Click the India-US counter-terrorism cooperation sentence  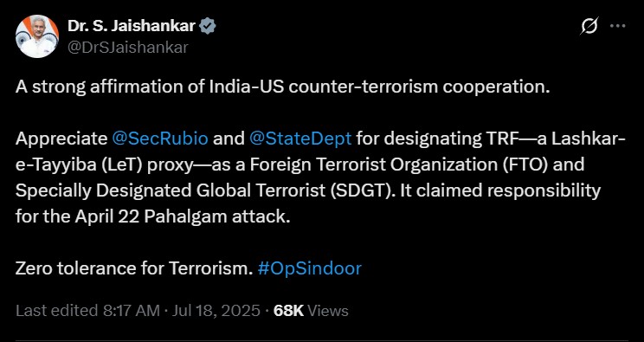pos(282,87)
